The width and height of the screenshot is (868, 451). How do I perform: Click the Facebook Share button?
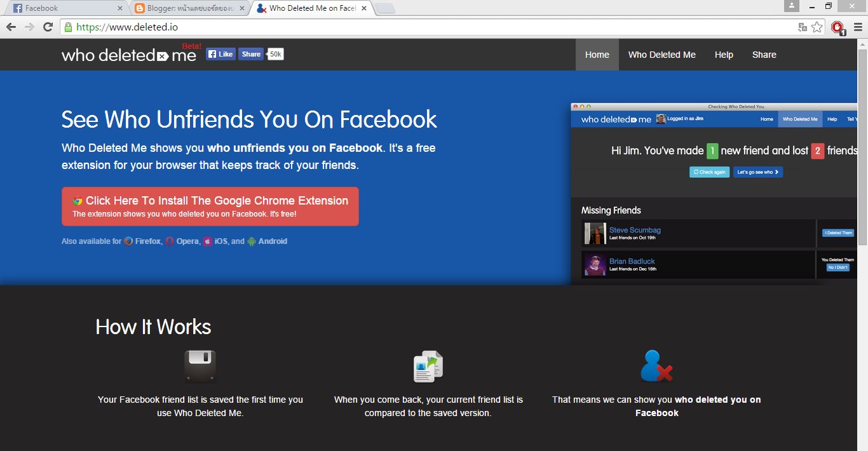(251, 54)
